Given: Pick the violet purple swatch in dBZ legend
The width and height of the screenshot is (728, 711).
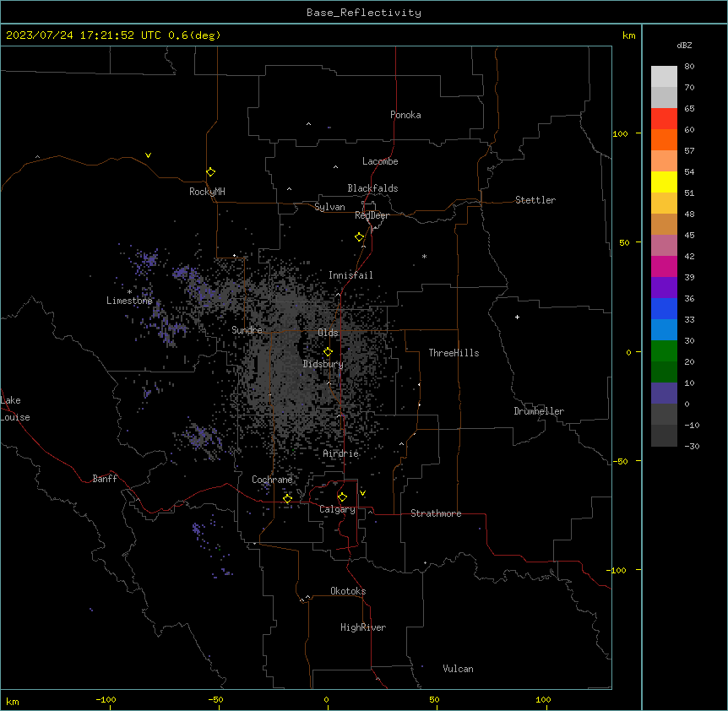Looking at the screenshot, I should coord(664,287).
